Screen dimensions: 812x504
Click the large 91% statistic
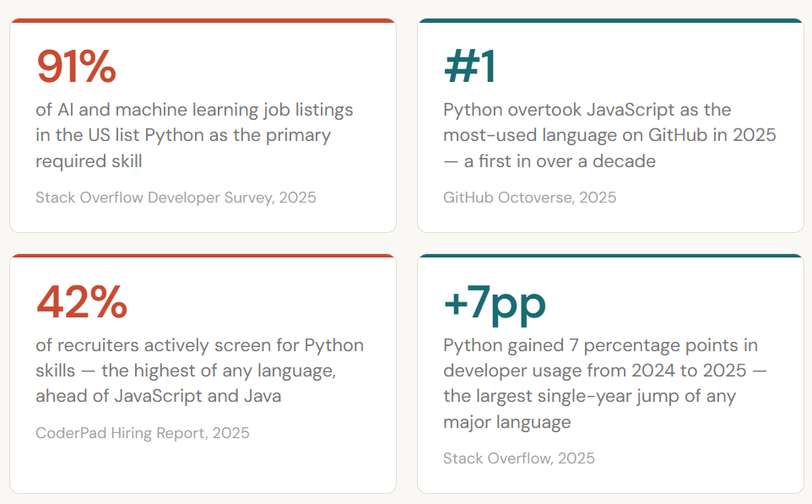(x=76, y=68)
